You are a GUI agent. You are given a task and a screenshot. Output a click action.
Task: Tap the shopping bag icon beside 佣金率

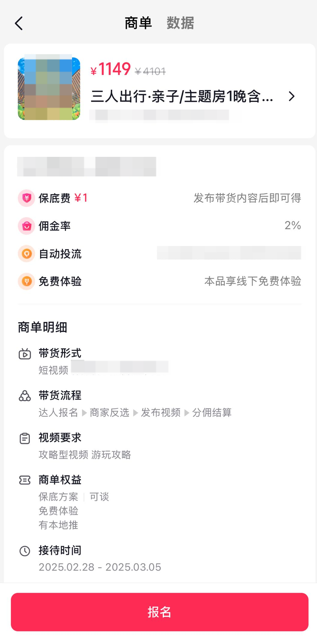tap(27, 226)
